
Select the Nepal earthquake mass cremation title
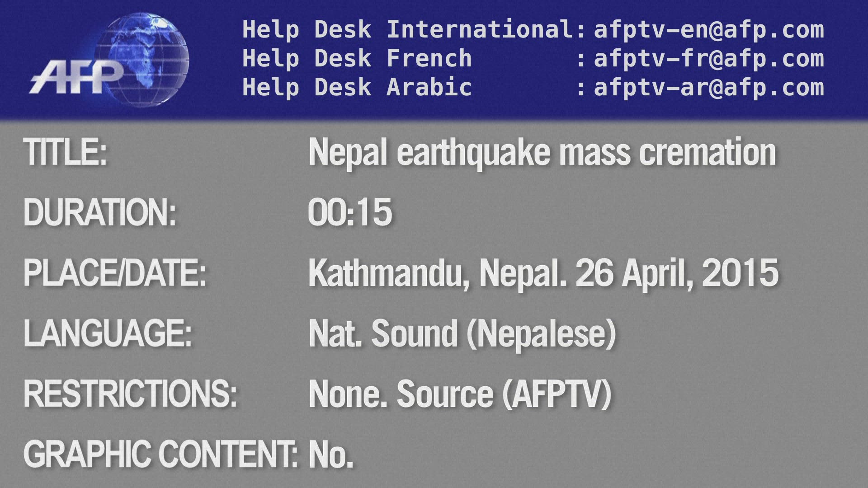click(x=542, y=153)
